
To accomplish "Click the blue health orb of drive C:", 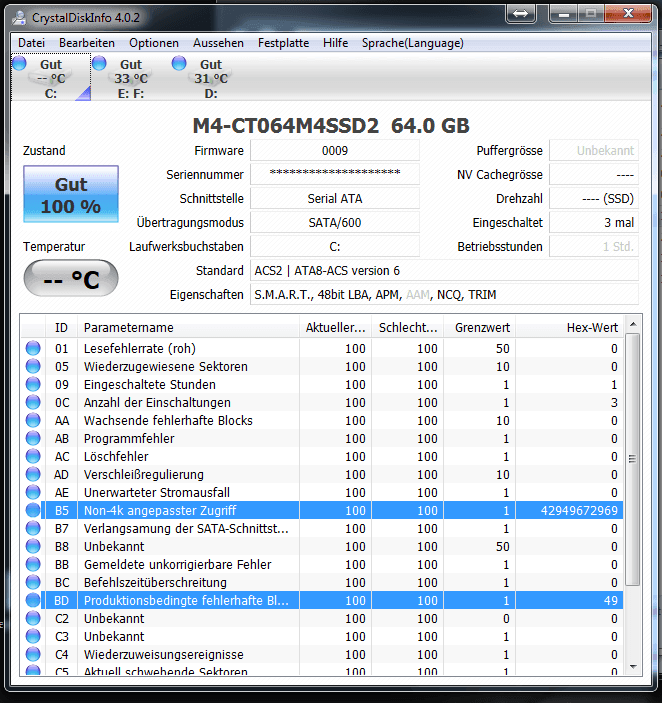I will tap(19, 63).
